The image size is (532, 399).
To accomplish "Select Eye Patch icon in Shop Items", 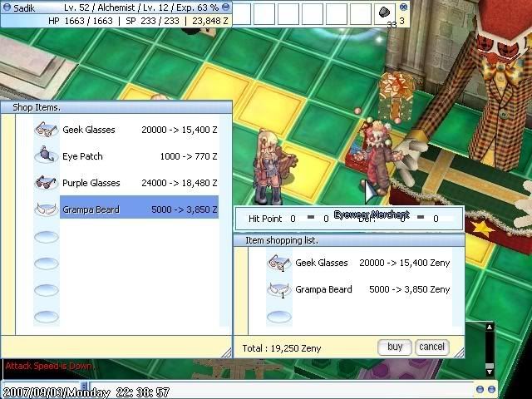I will [47, 155].
